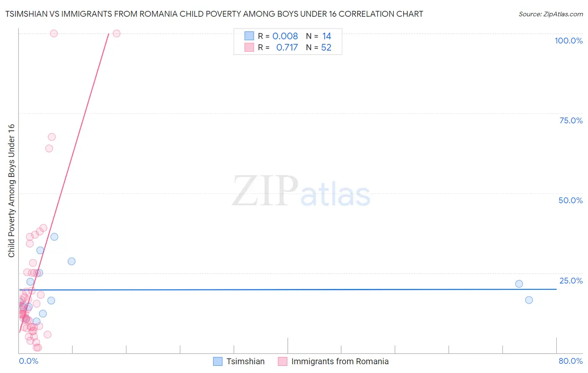Click the blue Tsimshian point near 36% poverty
The image size is (588, 373).
pos(54,237)
